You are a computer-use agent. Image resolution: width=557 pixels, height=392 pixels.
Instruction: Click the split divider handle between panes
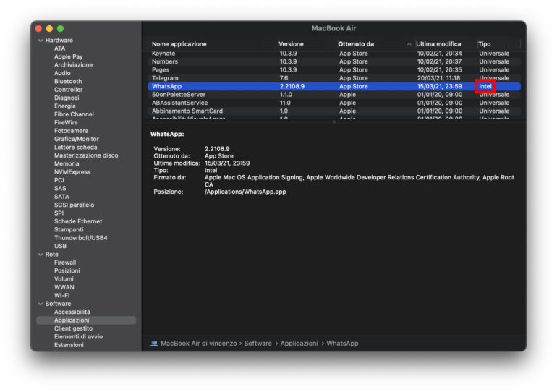coord(333,122)
